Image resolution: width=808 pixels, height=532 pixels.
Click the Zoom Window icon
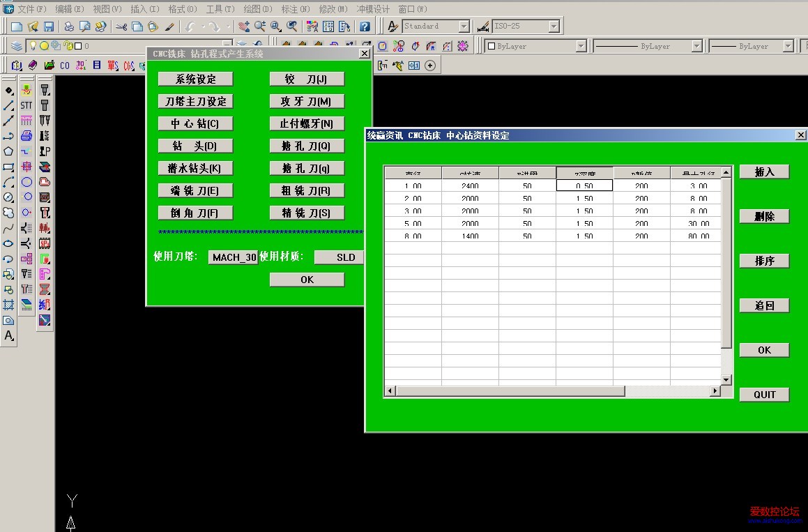[x=276, y=26]
